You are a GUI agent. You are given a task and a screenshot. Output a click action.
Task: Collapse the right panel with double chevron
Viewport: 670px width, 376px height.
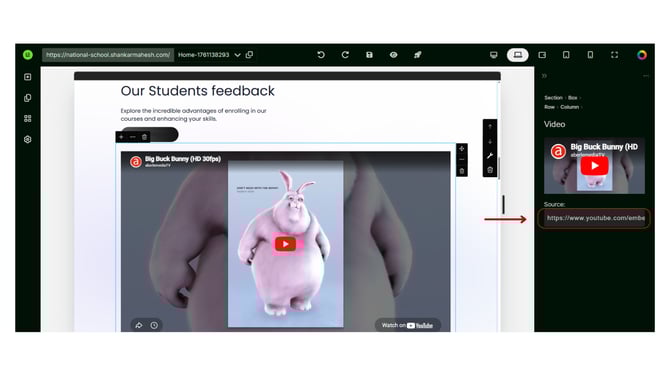(x=544, y=76)
